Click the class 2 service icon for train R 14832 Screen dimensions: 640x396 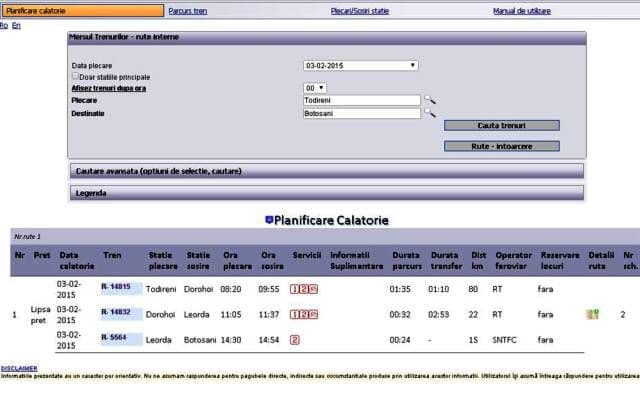pyautogui.click(x=304, y=314)
